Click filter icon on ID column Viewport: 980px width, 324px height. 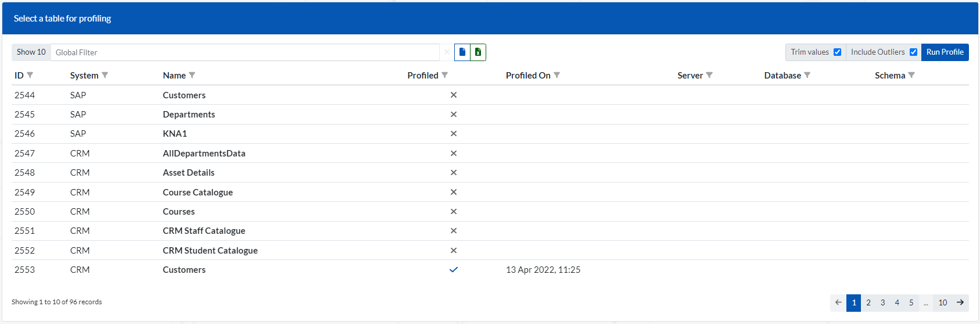30,75
